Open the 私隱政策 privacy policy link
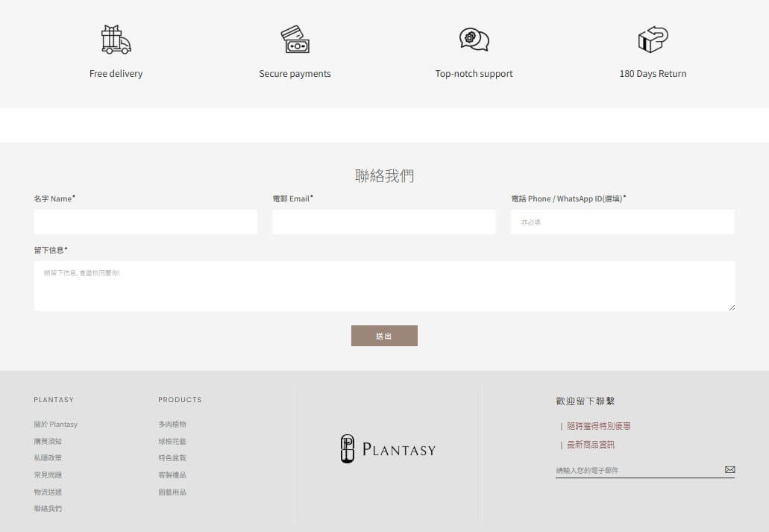Viewport: 769px width, 532px height. click(48, 458)
